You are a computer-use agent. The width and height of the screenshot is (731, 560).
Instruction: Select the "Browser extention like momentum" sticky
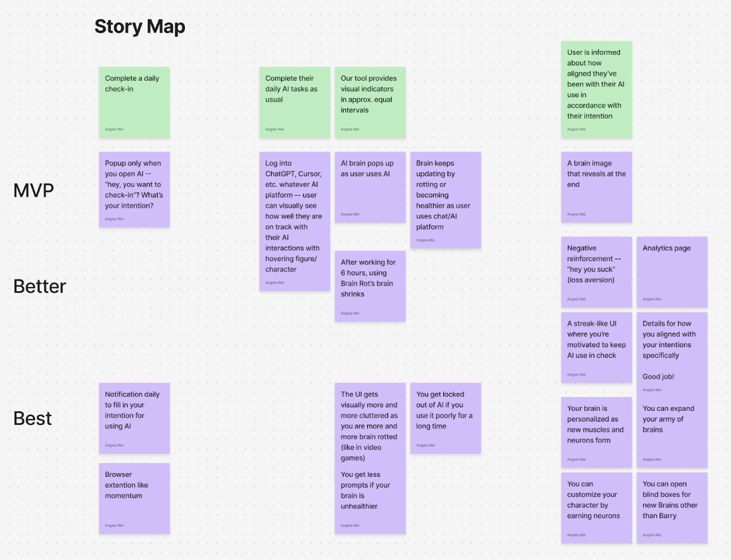(134, 498)
